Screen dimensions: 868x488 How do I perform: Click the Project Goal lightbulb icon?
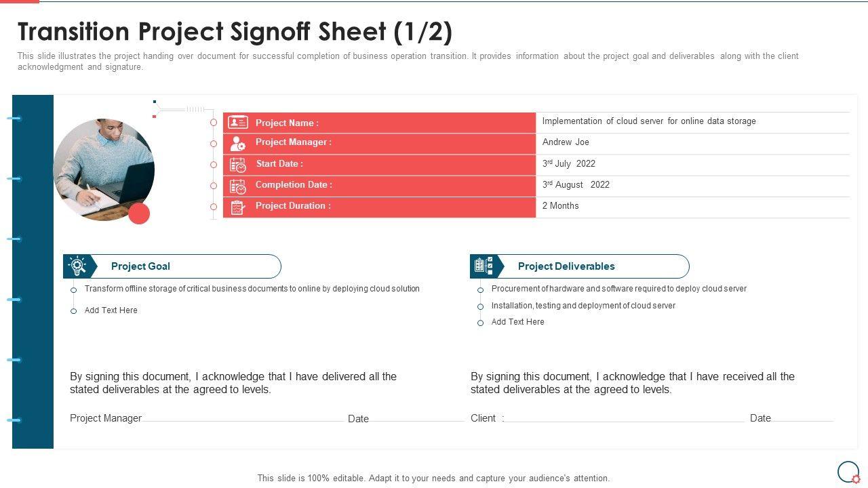click(78, 266)
